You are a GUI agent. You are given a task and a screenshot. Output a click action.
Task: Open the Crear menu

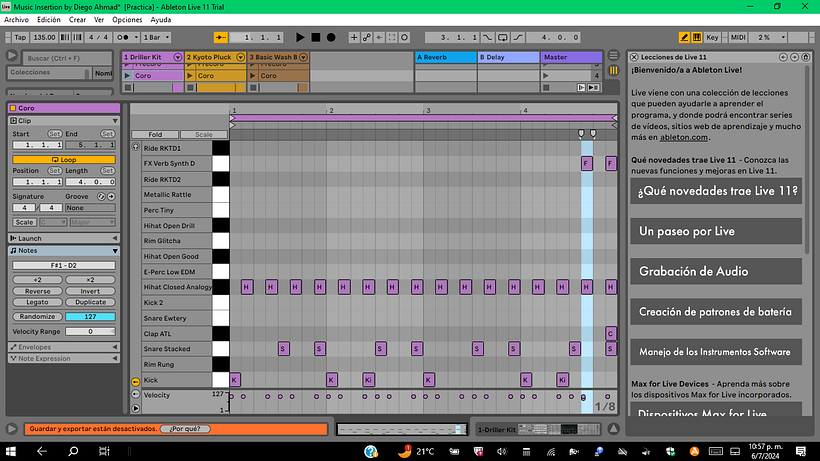point(77,20)
